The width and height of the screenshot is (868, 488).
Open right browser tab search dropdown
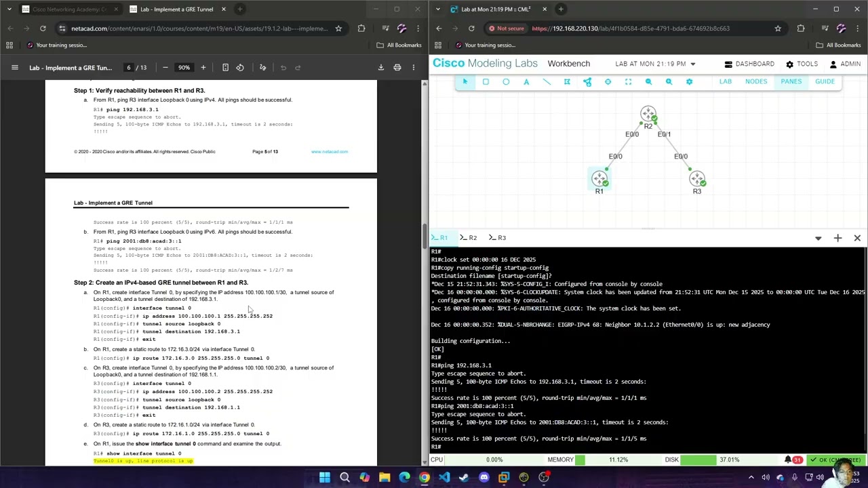(x=438, y=9)
